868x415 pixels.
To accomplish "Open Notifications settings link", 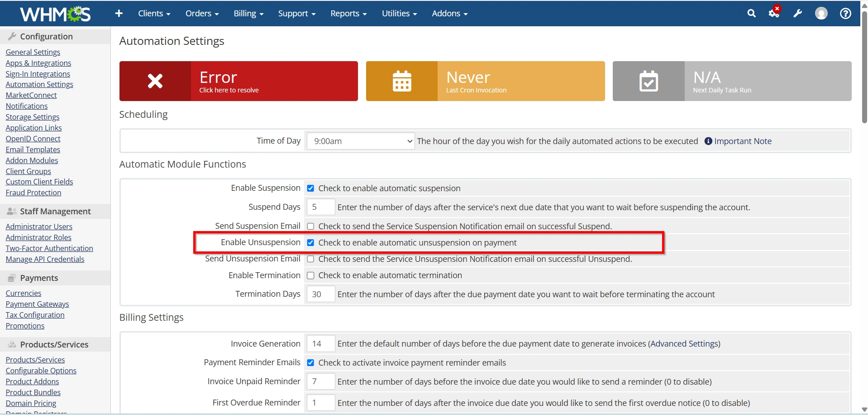I will (26, 106).
